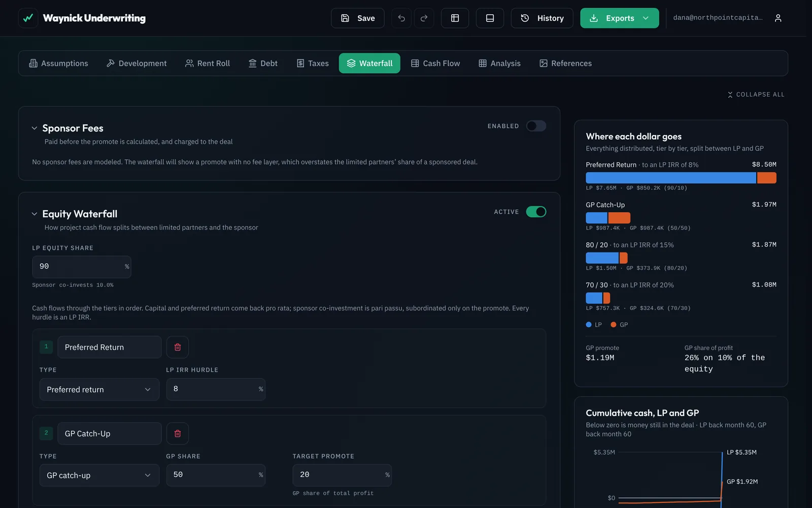The height and width of the screenshot is (508, 812).
Task: Open the Development tab
Action: click(x=137, y=63)
